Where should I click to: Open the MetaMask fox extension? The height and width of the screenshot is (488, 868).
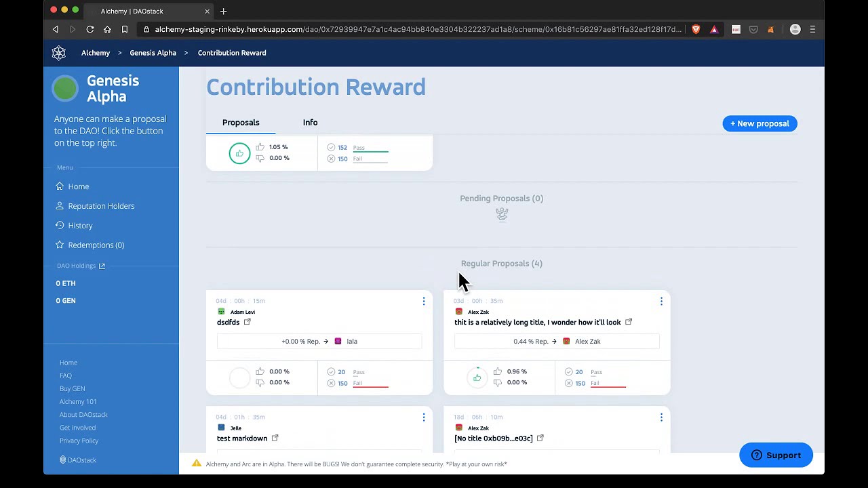coord(770,29)
